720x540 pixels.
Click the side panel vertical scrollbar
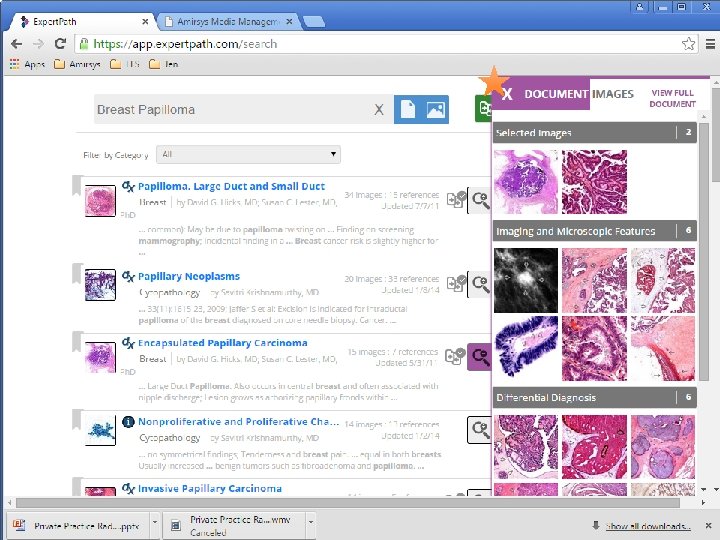(x=704, y=253)
